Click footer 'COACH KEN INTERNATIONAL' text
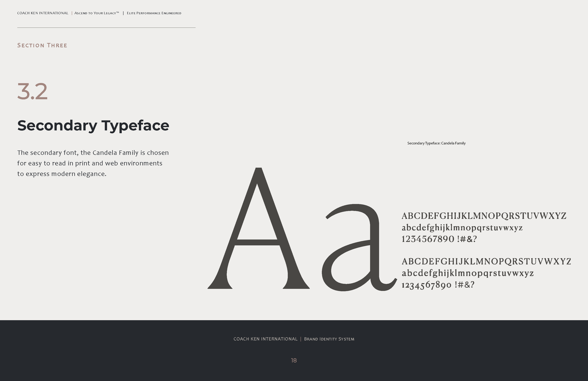Image resolution: width=588 pixels, height=381 pixels. point(266,339)
